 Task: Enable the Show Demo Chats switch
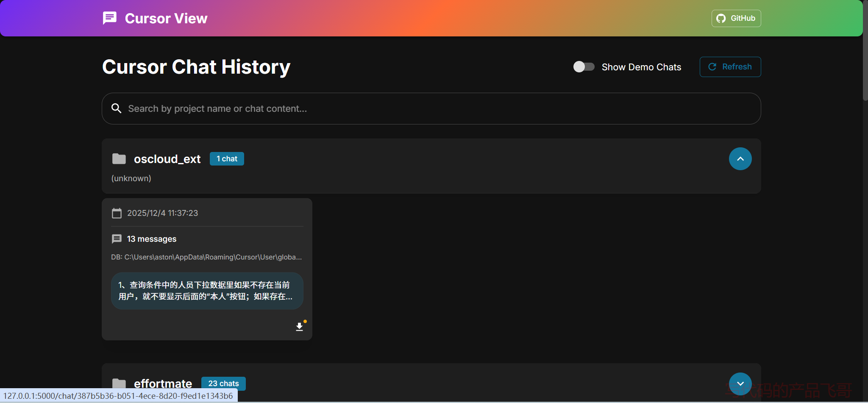coord(584,67)
